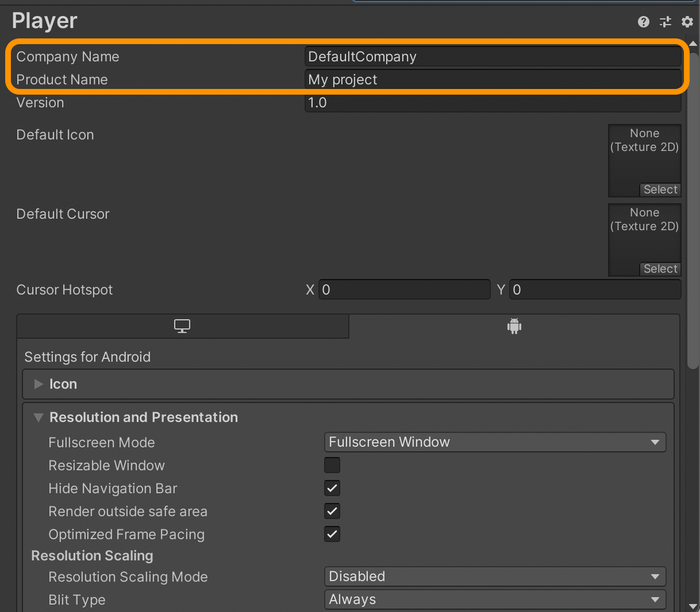Click the Company Name text field

point(493,57)
